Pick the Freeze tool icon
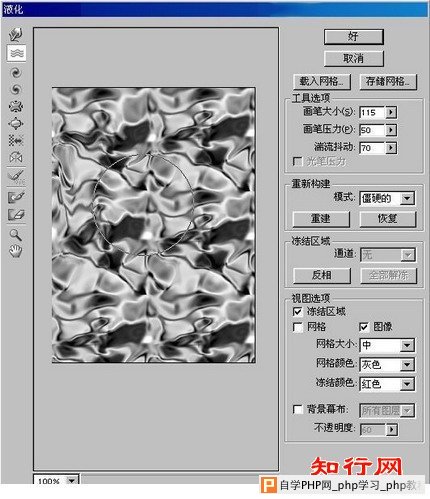430x499 pixels. 16,197
